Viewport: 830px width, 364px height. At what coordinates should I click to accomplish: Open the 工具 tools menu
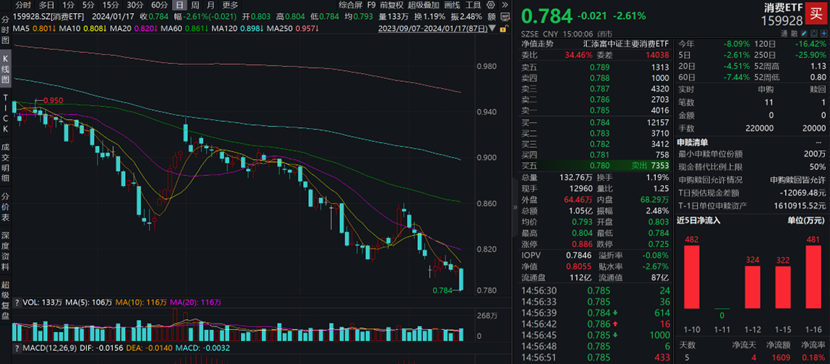pyautogui.click(x=473, y=5)
